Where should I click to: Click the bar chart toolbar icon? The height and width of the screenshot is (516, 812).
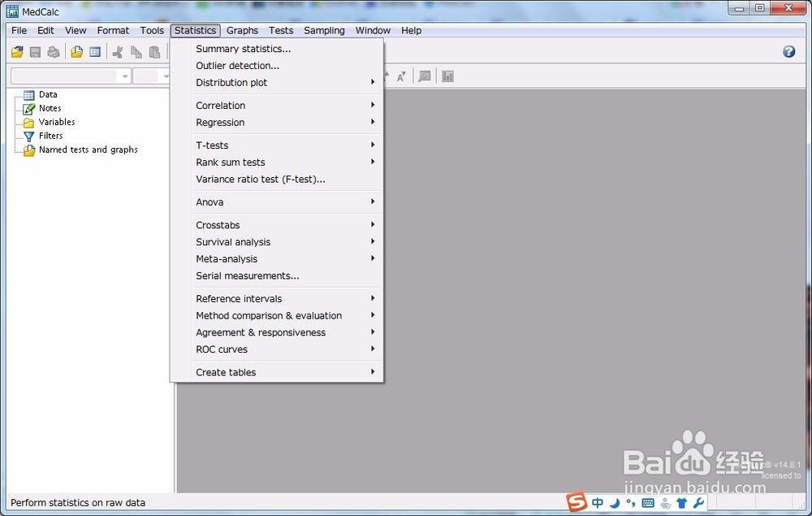point(448,76)
